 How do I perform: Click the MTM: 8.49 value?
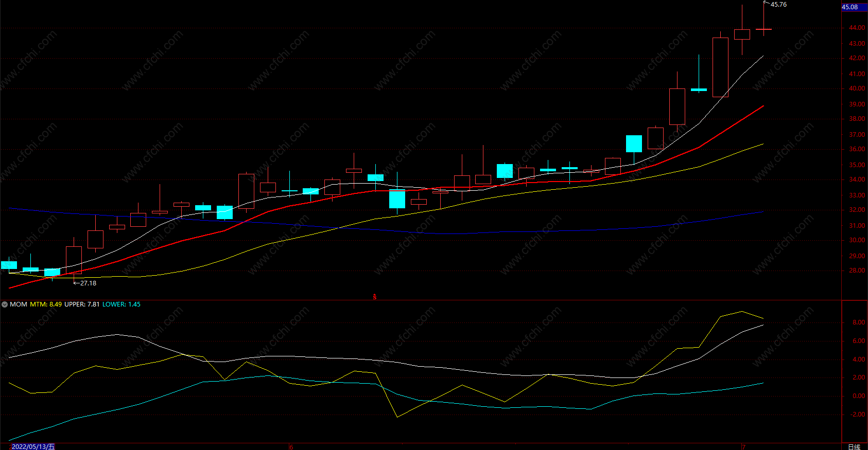coord(46,304)
